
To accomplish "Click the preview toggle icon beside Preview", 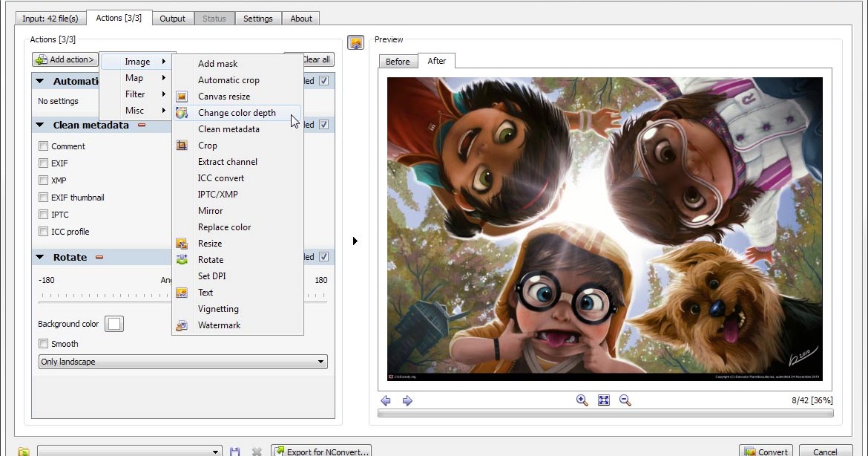I will (x=355, y=42).
